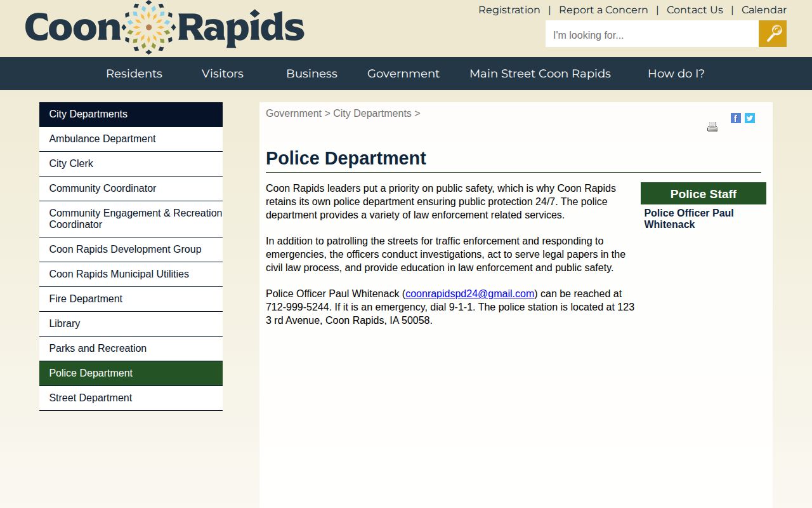Open City Clerk sidebar item
The height and width of the screenshot is (508, 812).
[x=131, y=164]
